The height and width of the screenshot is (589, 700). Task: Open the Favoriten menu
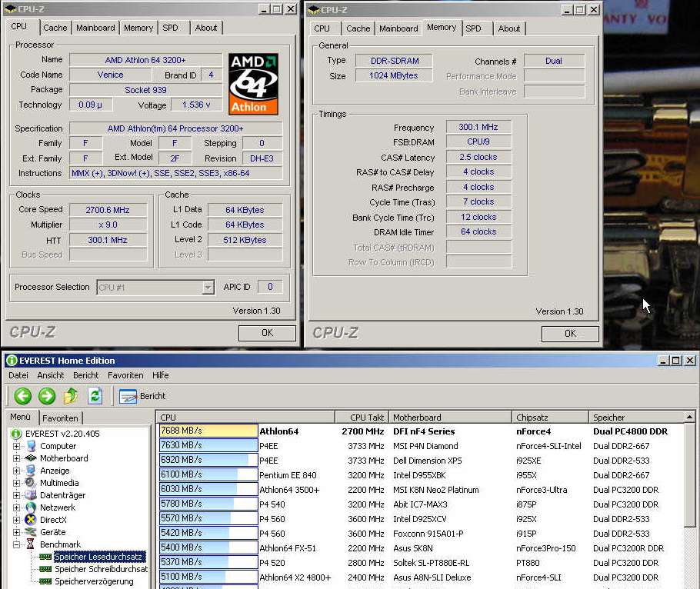(x=125, y=375)
